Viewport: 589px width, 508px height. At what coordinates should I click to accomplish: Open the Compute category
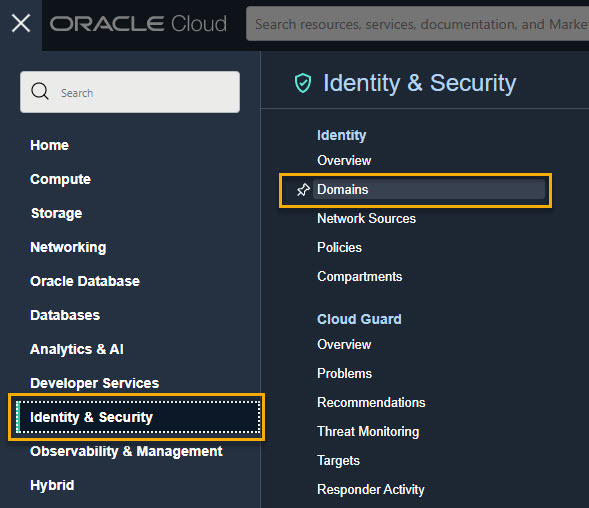pyautogui.click(x=60, y=180)
